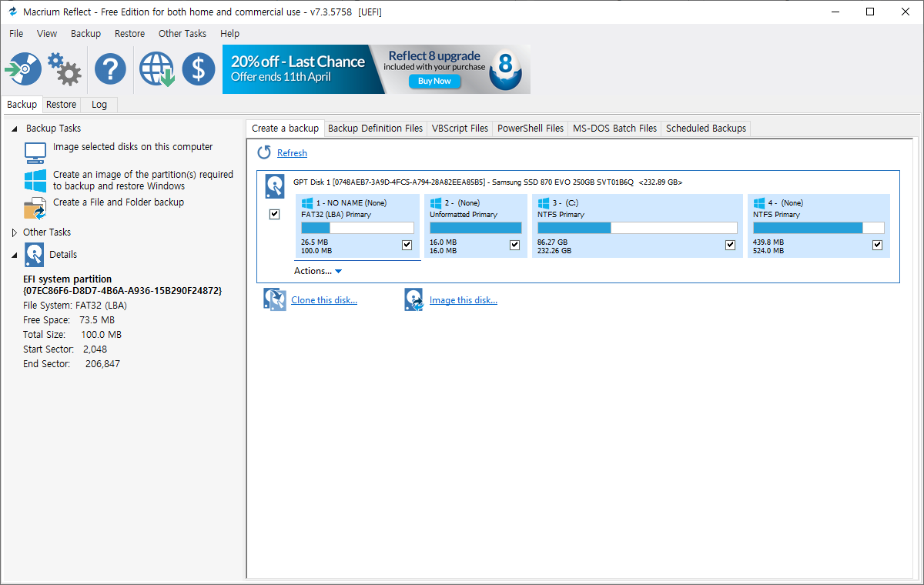The height and width of the screenshot is (585, 924).
Task: Open the File menu
Action: click(16, 34)
